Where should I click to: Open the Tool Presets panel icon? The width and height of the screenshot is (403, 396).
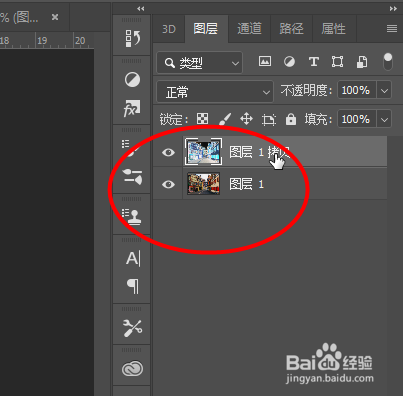click(132, 328)
